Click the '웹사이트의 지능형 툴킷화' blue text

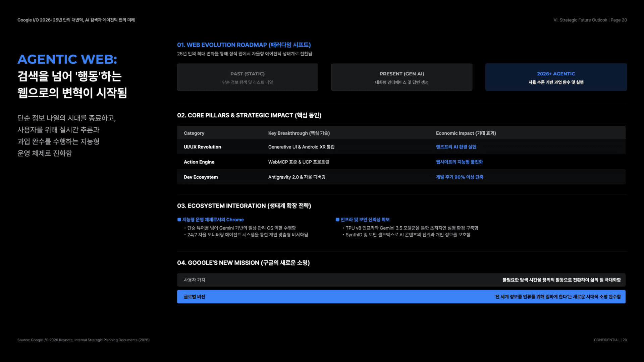459,162
